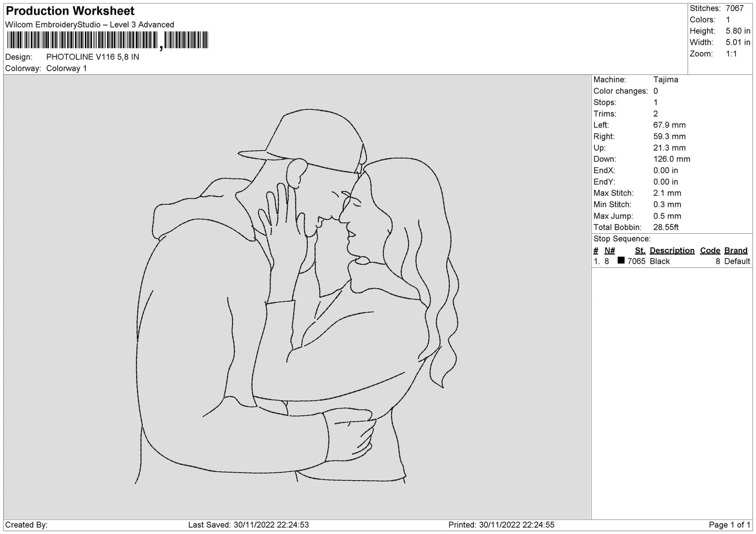Click the 'Stop Sequence:' label
Screen dimensions: 756x534
point(622,239)
